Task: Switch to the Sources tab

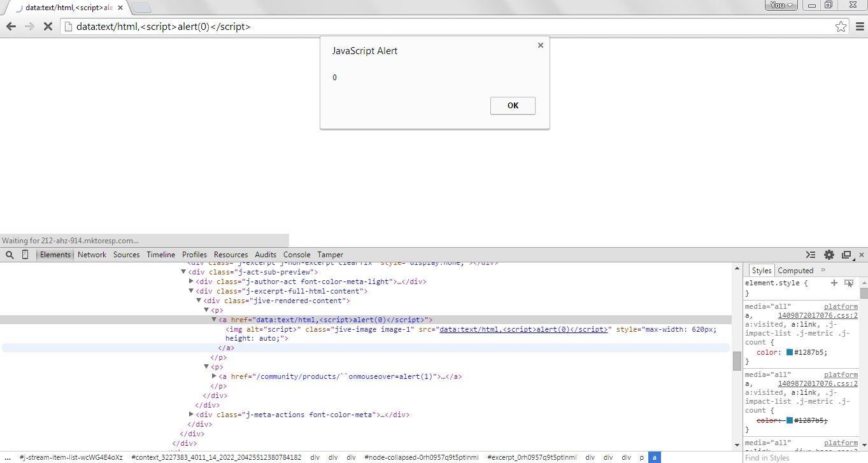Action: pyautogui.click(x=126, y=255)
